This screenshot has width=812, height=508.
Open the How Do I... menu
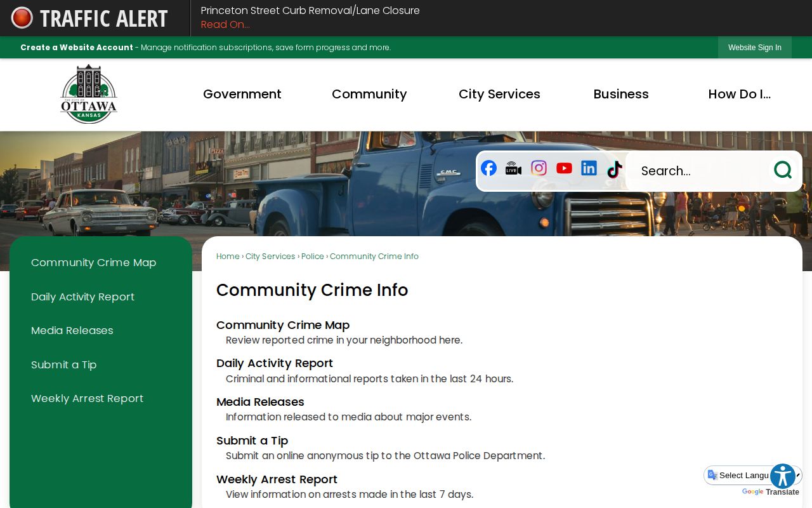point(740,94)
